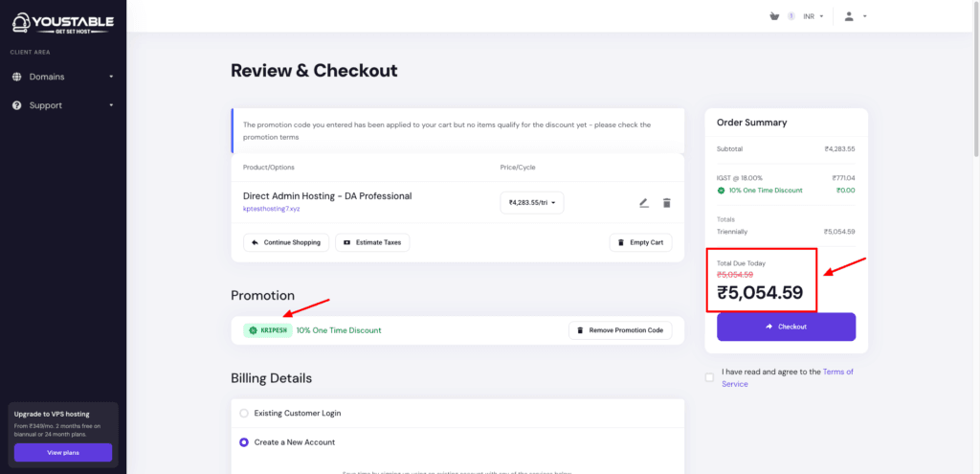Screen dimensions: 980x474
Task: Click the Estimate Taxes button
Action: point(372,242)
